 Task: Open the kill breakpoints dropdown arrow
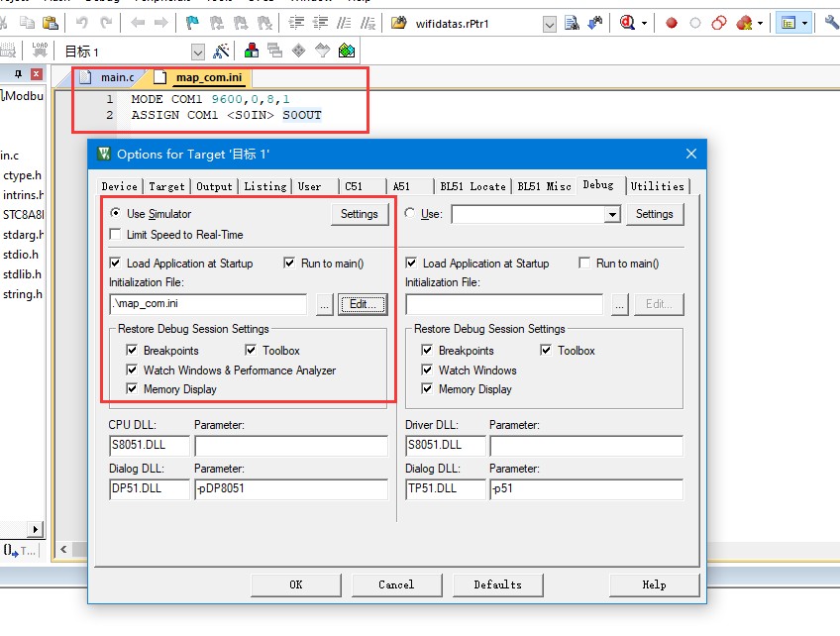point(760,23)
